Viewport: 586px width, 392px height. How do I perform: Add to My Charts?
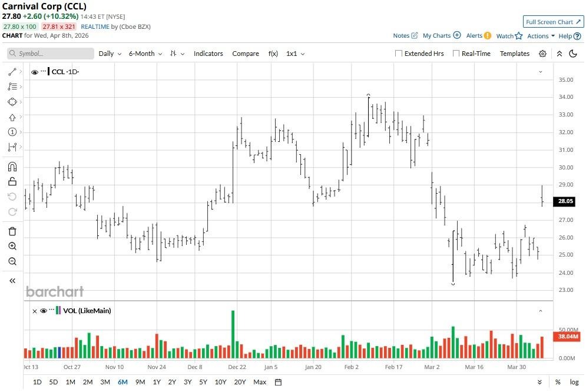[x=442, y=36]
